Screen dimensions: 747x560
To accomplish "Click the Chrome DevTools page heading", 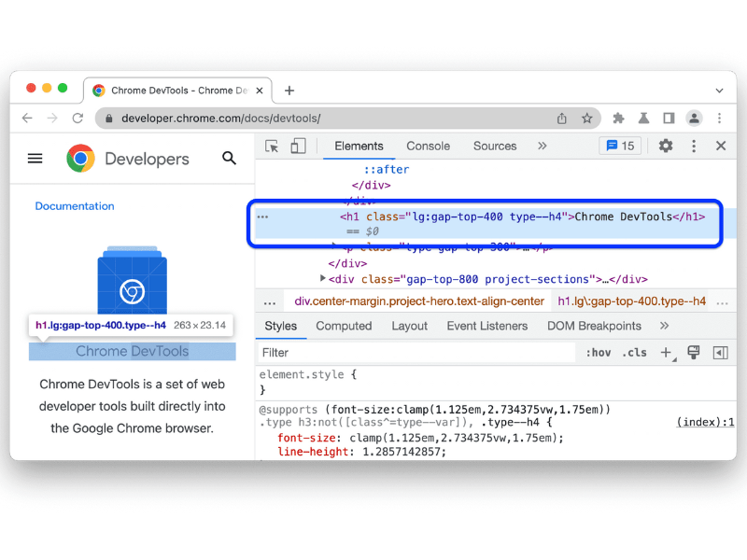I will (x=132, y=352).
